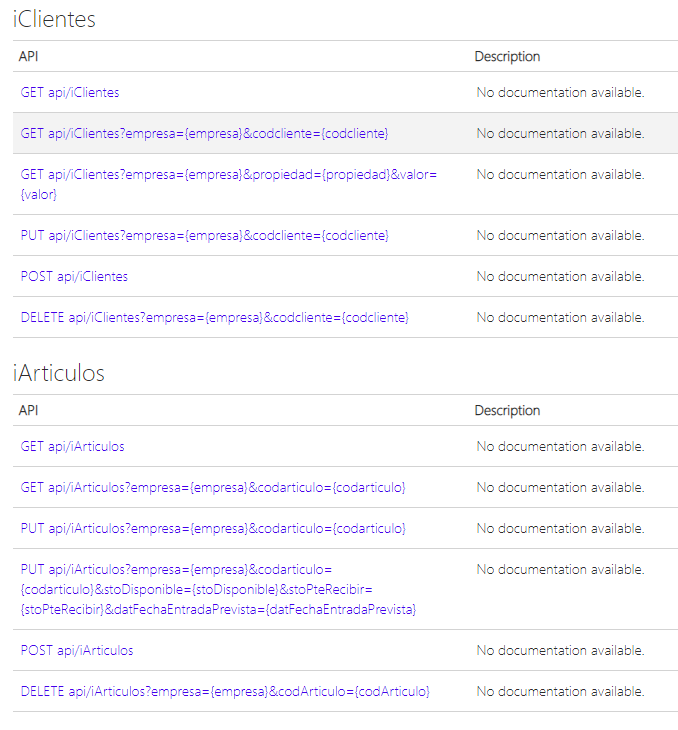Click the Description column header under iArticulos
This screenshot has width=678, height=730.
point(507,410)
